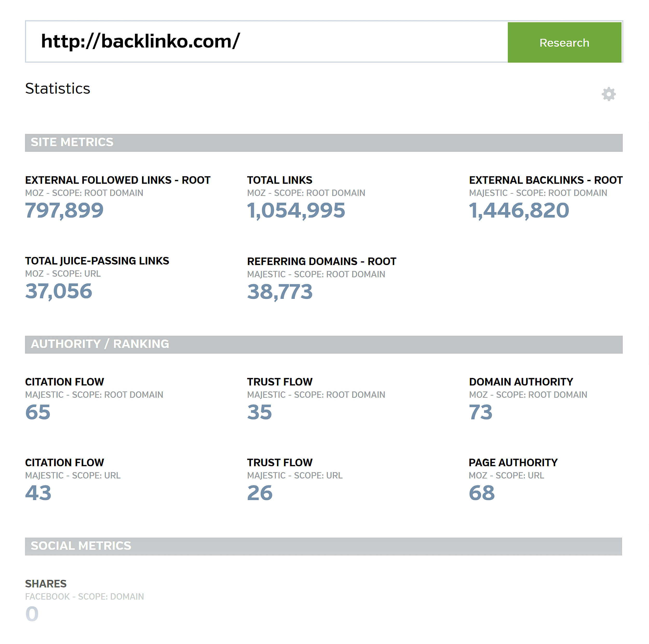
Task: Click Moz - Scope: URL under Juice-Passing Links
Action: 63,274
